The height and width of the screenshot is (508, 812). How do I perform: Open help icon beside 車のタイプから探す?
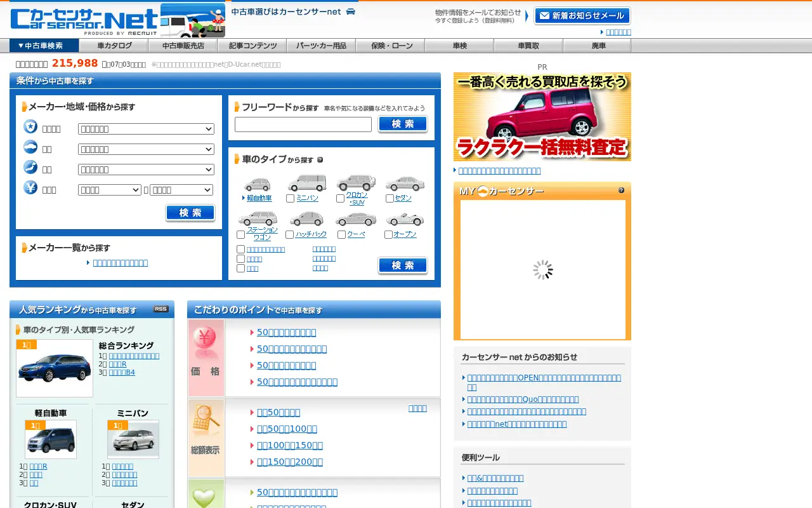tap(320, 160)
